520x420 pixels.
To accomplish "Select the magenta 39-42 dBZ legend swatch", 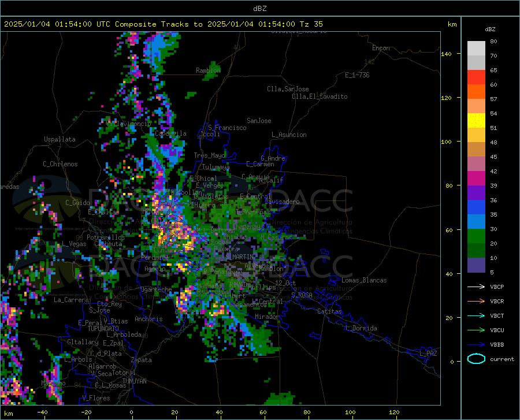I will (476, 179).
